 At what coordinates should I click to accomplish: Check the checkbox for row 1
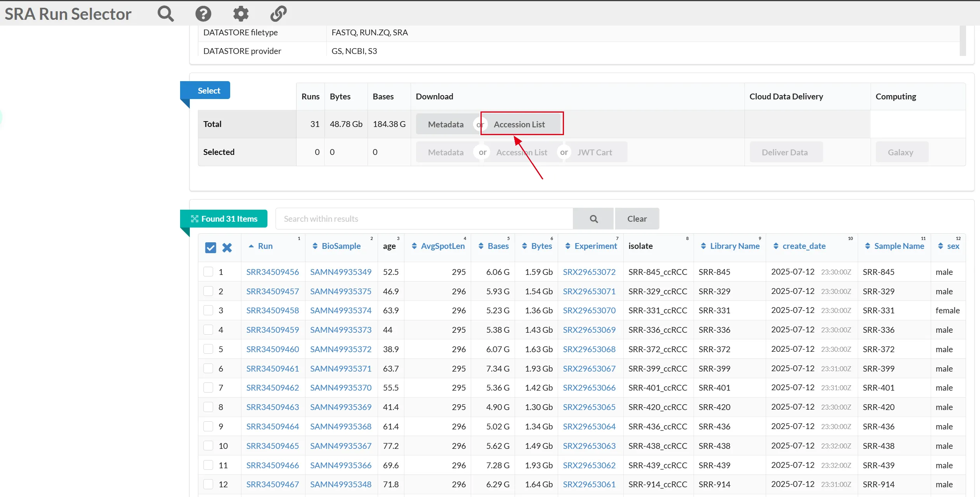click(208, 271)
